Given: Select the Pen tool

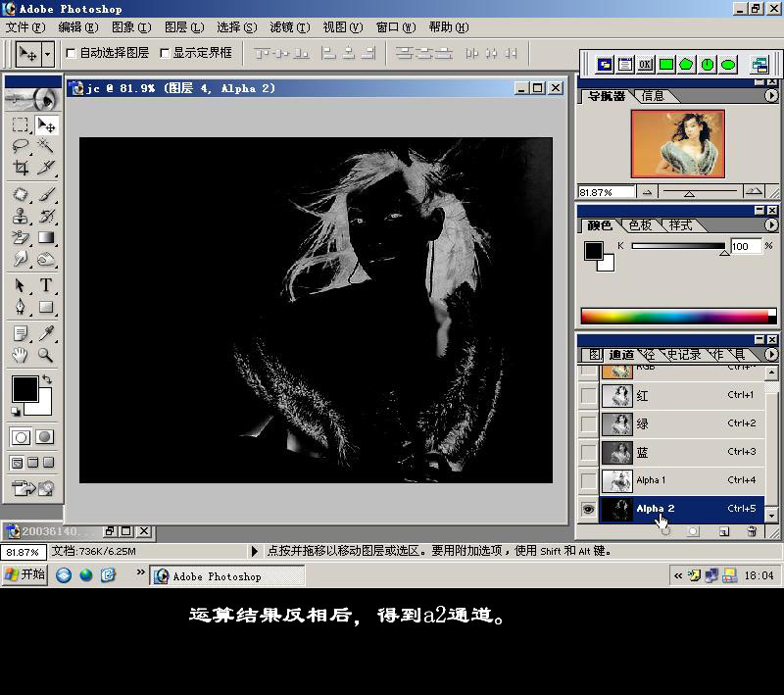Looking at the screenshot, I should tap(21, 307).
